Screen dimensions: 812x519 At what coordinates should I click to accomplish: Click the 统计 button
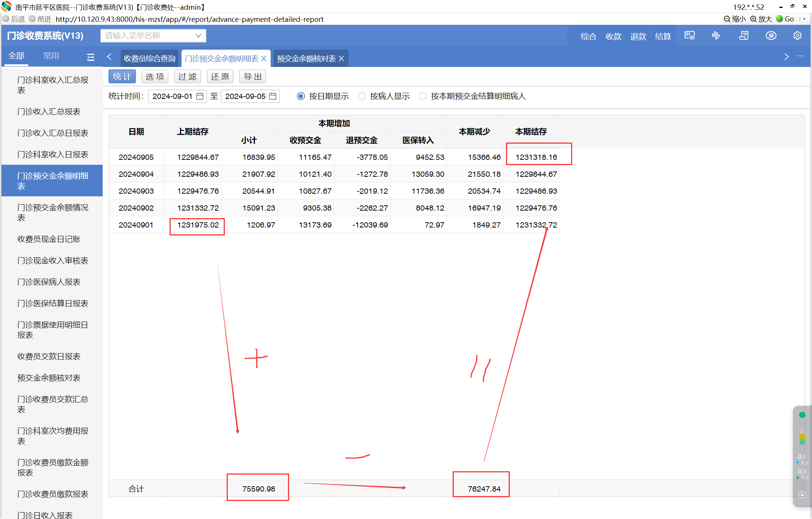(x=122, y=77)
